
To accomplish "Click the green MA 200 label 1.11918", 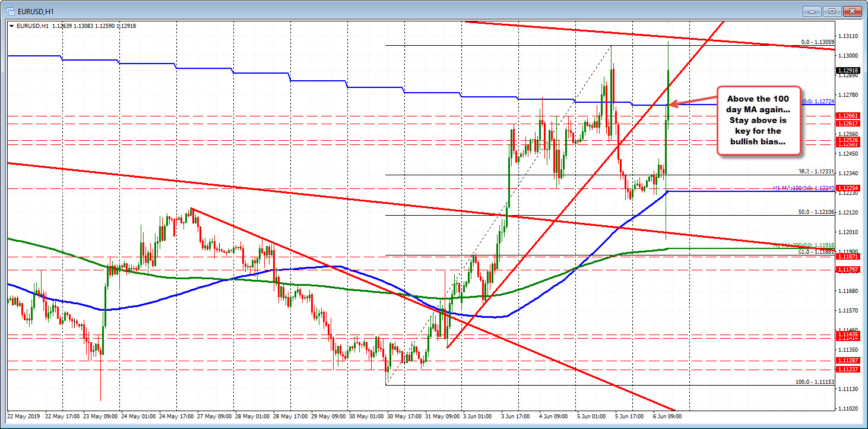I will [805, 245].
